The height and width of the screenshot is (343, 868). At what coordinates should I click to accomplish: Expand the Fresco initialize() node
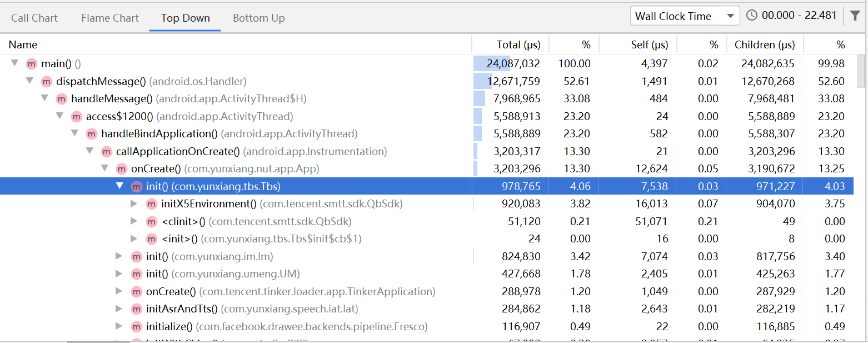[x=119, y=326]
